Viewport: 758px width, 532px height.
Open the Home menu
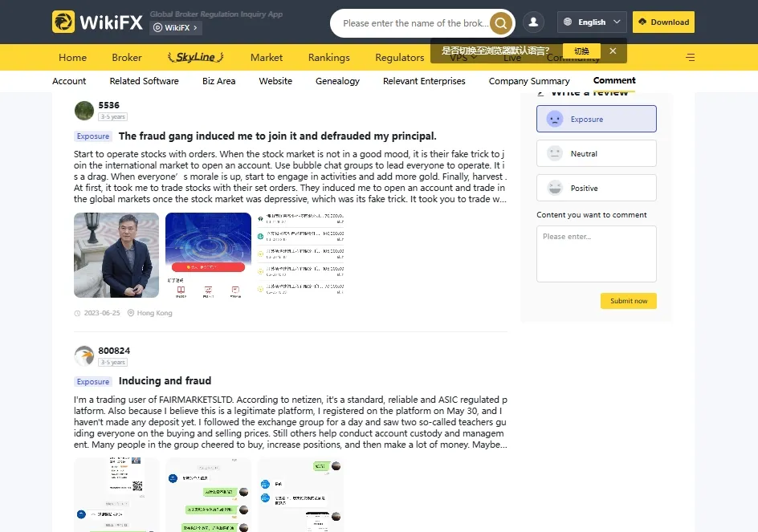(x=72, y=58)
